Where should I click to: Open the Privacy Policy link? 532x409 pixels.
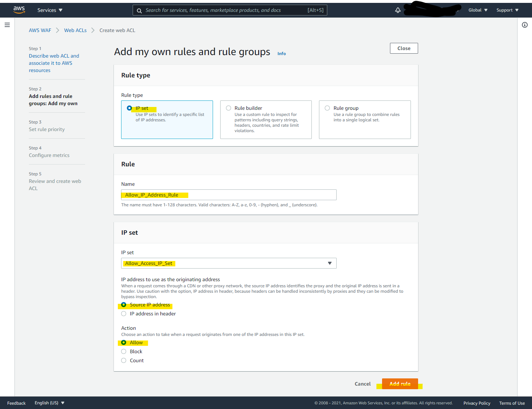pyautogui.click(x=477, y=403)
